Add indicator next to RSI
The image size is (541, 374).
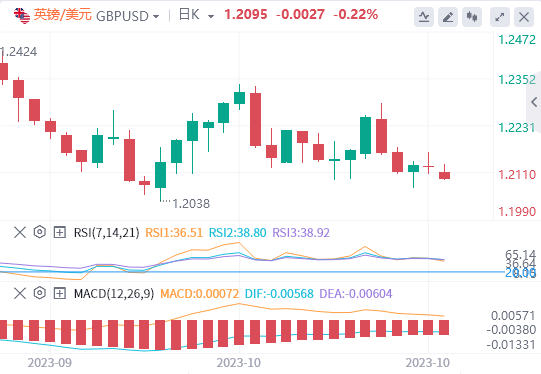click(x=60, y=232)
